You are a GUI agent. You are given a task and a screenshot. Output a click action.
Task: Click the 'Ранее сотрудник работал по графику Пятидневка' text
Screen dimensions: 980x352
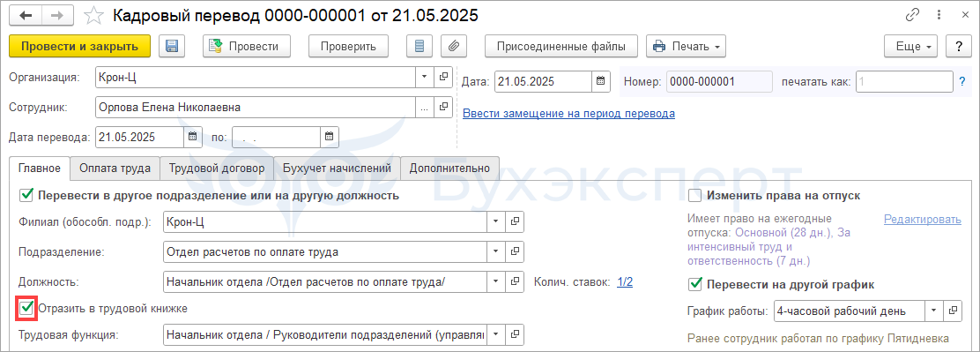tap(818, 338)
